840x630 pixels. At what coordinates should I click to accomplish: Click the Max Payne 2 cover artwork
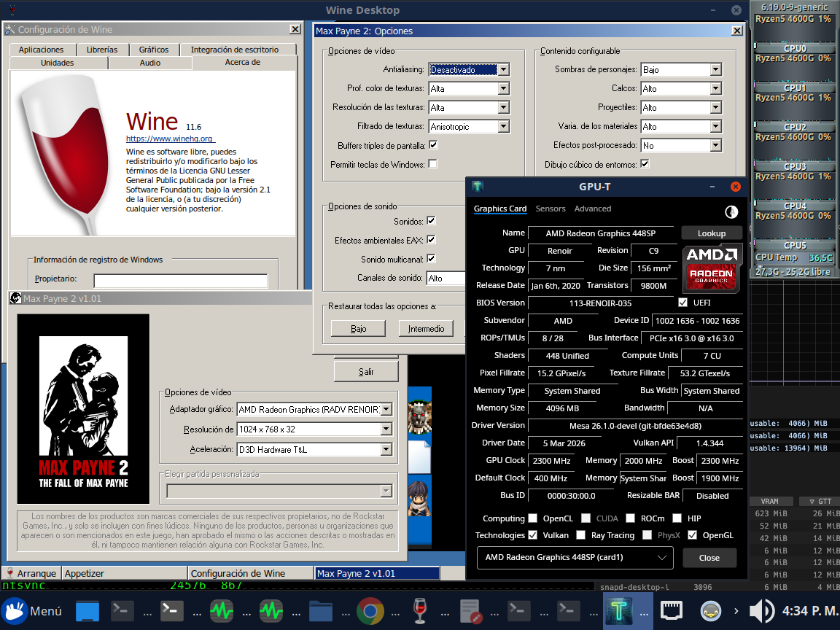point(84,409)
